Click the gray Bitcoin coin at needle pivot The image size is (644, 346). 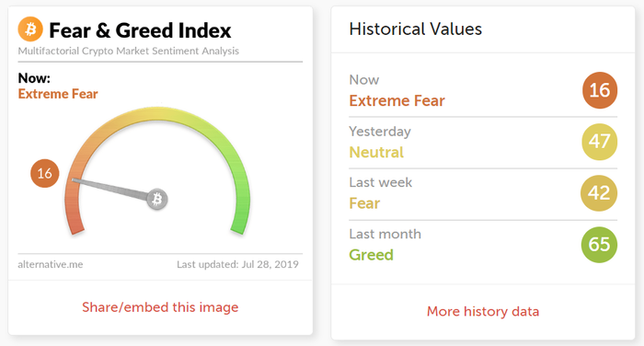tap(157, 200)
